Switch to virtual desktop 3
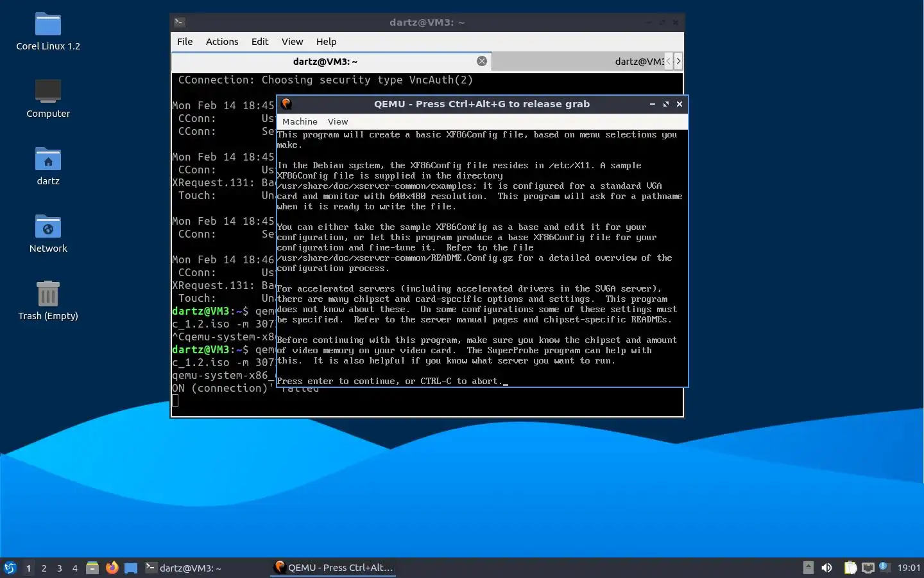 pyautogui.click(x=59, y=568)
